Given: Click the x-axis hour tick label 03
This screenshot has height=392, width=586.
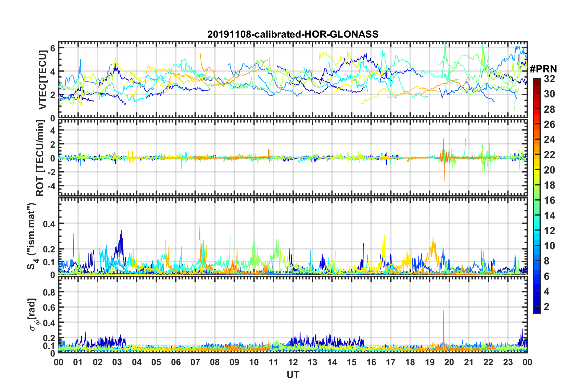Looking at the screenshot, I should pyautogui.click(x=117, y=362).
